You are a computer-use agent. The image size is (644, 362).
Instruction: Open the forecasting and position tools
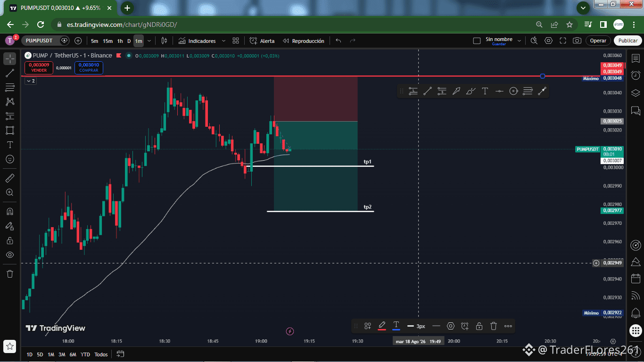pyautogui.click(x=10, y=116)
